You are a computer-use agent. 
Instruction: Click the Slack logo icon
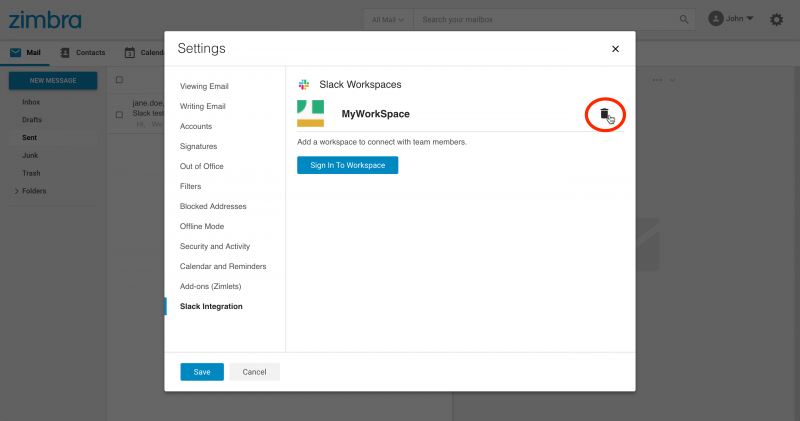[304, 85]
